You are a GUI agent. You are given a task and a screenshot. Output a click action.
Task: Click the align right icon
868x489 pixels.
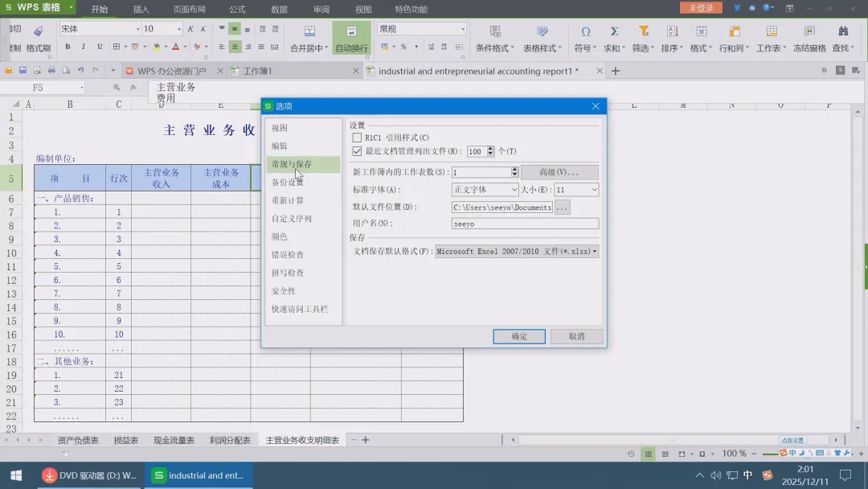(248, 47)
